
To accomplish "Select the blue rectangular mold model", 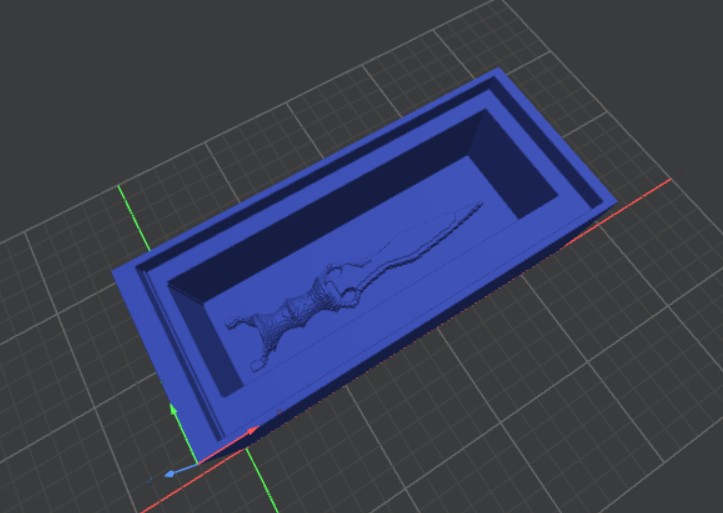I will pos(364,265).
